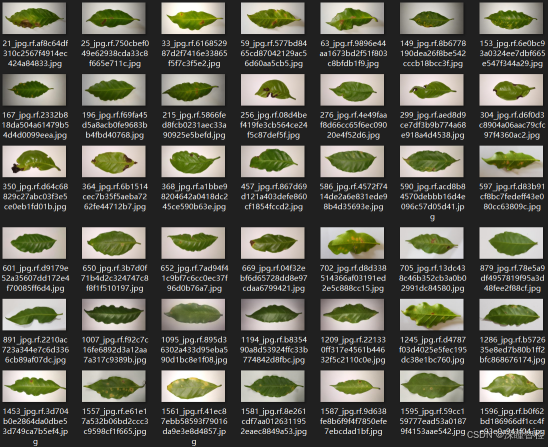Select file name starting 1561_jpg.rf.41ec8
The height and width of the screenshot is (447, 548).
(194, 426)
